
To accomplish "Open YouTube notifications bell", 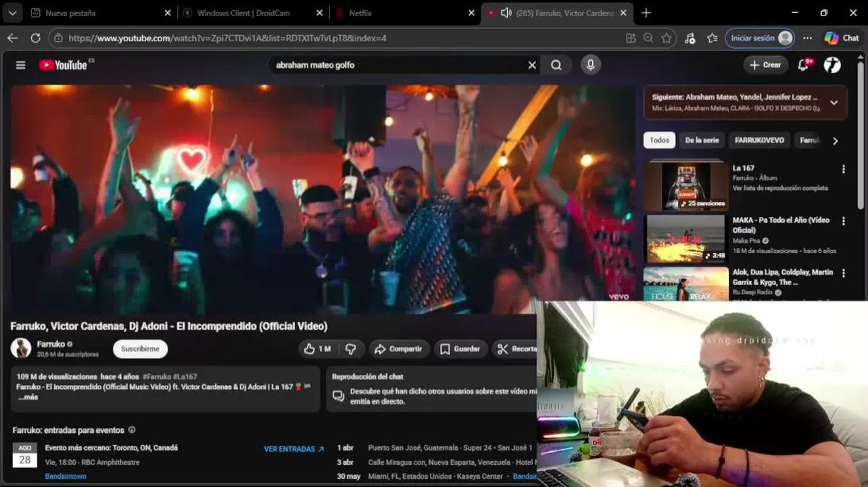I will pyautogui.click(x=804, y=65).
